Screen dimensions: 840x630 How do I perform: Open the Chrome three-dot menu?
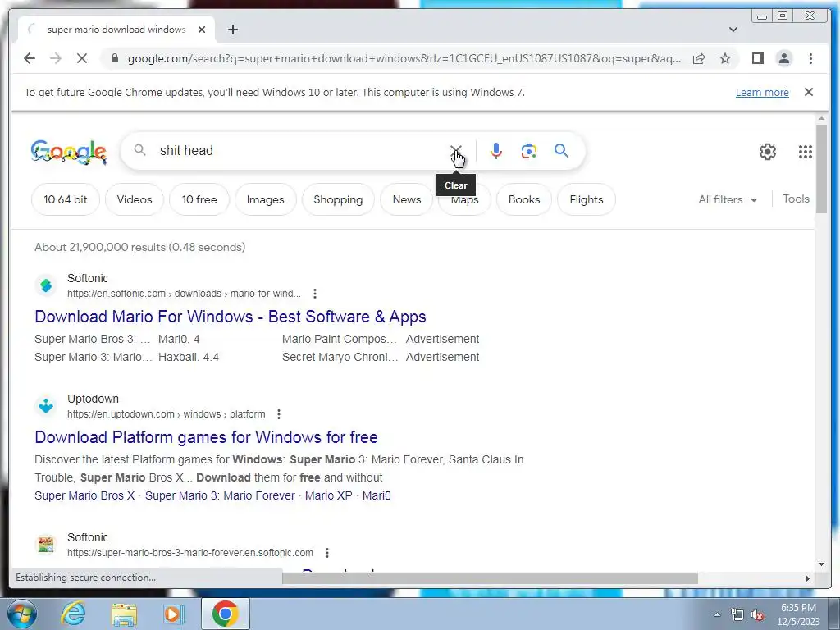(810, 58)
